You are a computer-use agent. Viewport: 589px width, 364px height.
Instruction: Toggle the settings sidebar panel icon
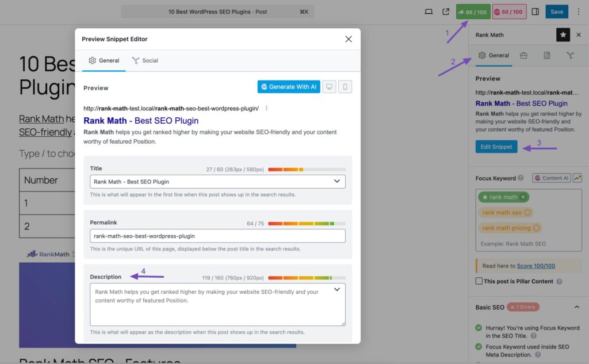(536, 12)
